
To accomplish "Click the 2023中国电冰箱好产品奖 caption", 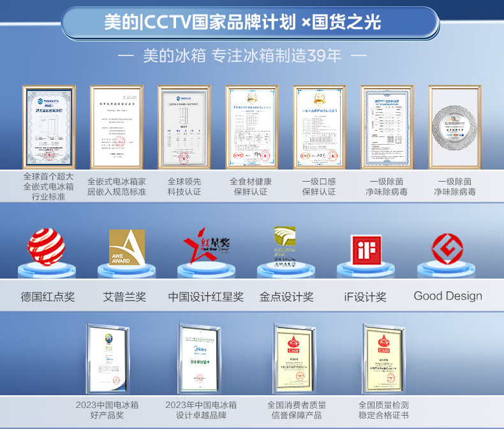I will pyautogui.click(x=107, y=410).
